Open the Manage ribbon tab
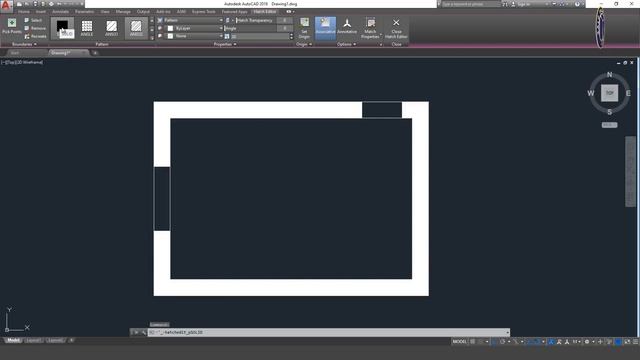 point(123,12)
